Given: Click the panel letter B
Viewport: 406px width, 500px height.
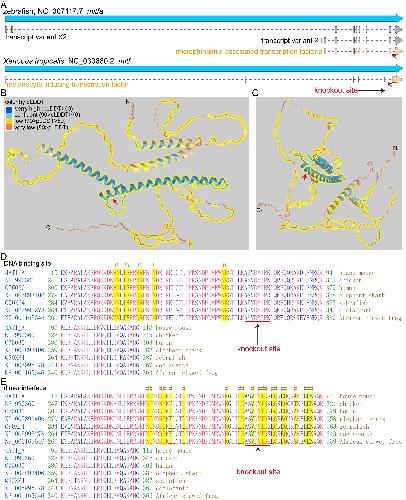Looking at the screenshot, I should [3, 92].
